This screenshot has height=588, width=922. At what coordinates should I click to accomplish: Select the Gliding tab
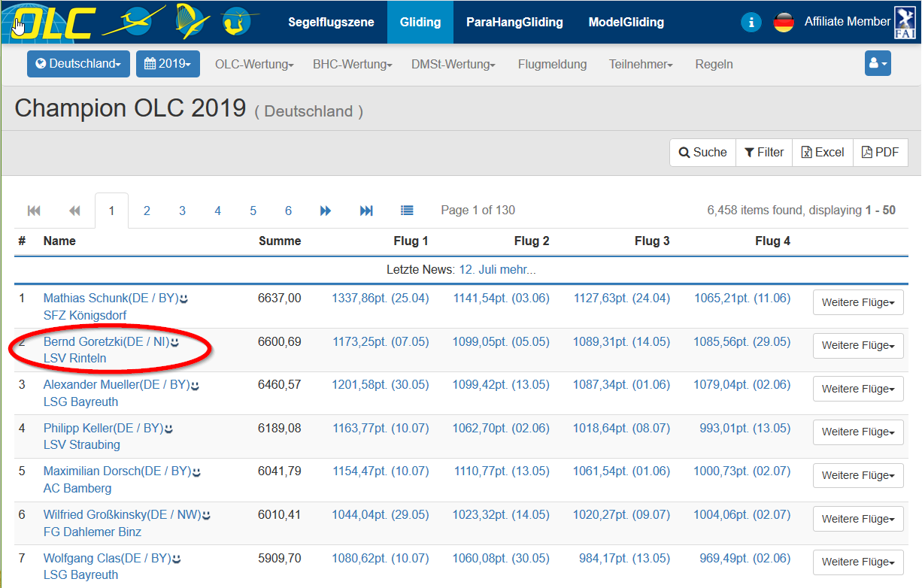click(420, 22)
